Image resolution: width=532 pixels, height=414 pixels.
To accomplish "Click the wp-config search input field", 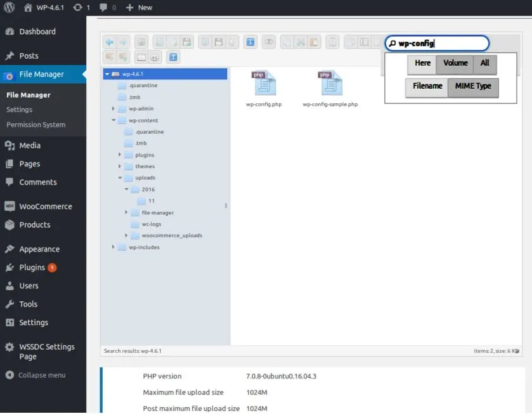I will pos(437,43).
